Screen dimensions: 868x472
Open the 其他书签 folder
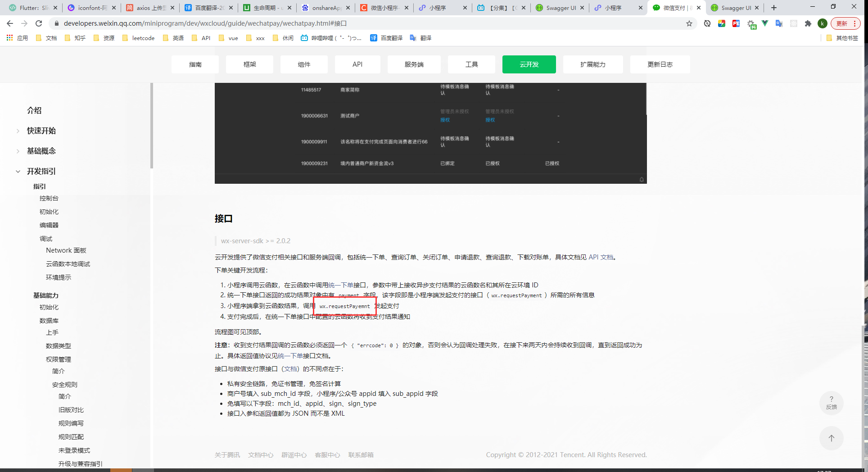[x=842, y=38]
